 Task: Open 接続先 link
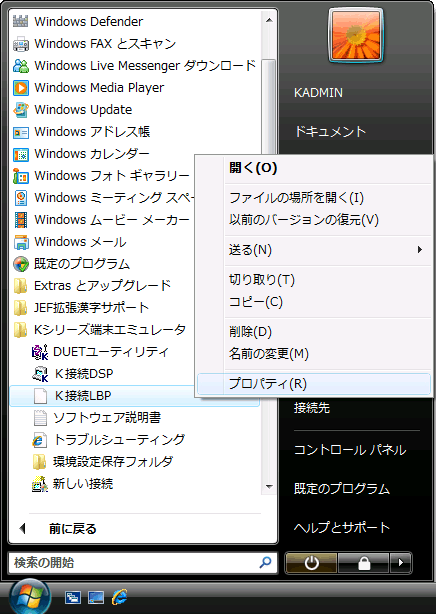click(312, 408)
